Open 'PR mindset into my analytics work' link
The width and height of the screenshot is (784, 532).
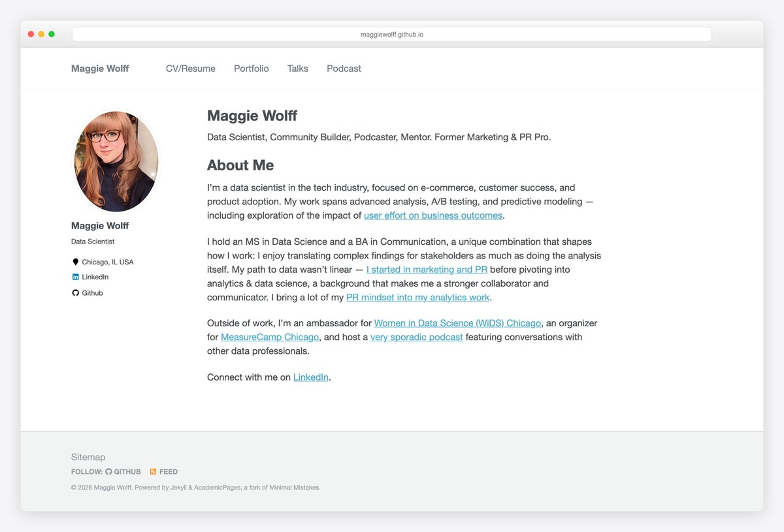(417, 297)
